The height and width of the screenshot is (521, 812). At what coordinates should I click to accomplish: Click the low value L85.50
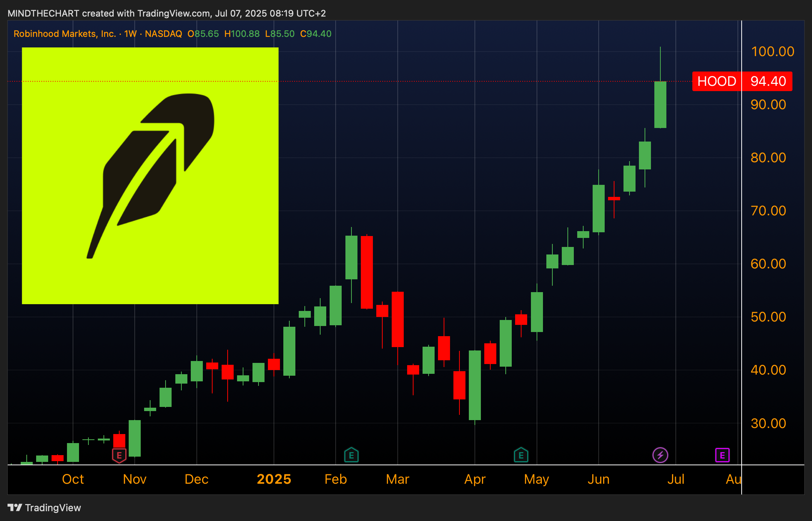(x=280, y=34)
